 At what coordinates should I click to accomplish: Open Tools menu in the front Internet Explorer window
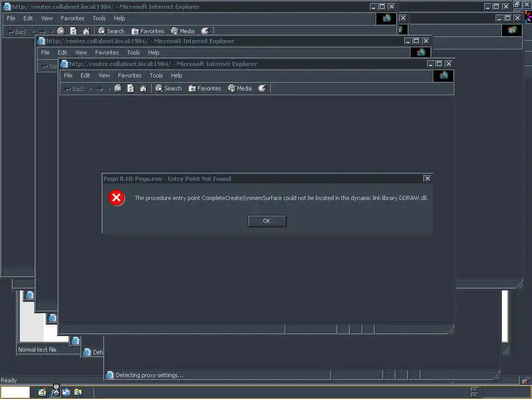tap(156, 75)
